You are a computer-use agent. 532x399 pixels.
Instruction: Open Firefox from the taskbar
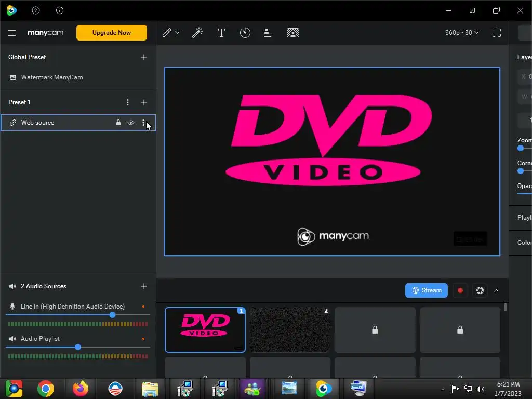tap(81, 389)
